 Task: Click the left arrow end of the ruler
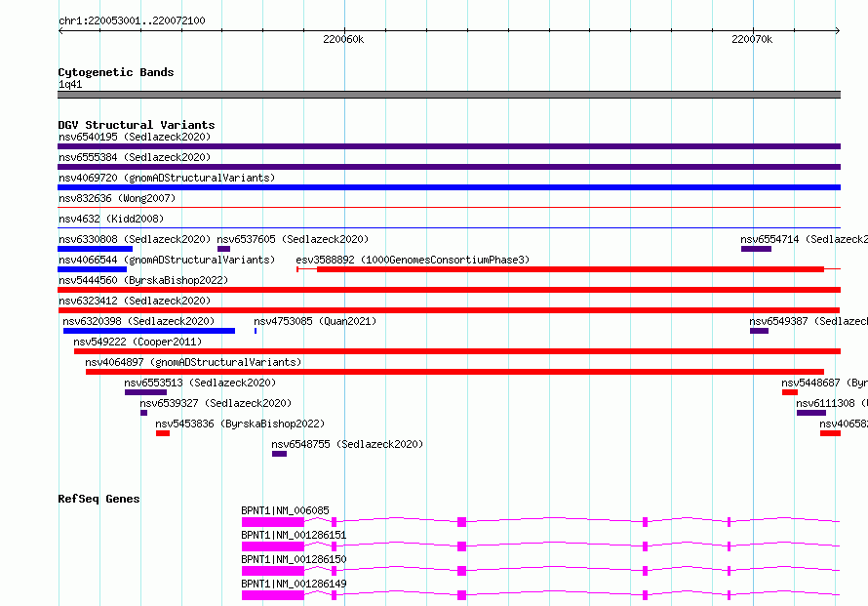pyautogui.click(x=60, y=30)
